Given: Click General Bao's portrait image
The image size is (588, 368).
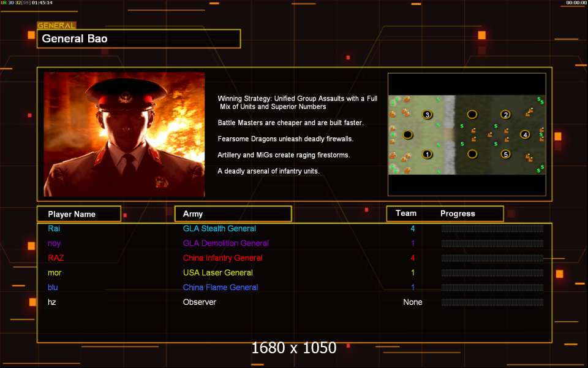Looking at the screenshot, I should coord(124,134).
